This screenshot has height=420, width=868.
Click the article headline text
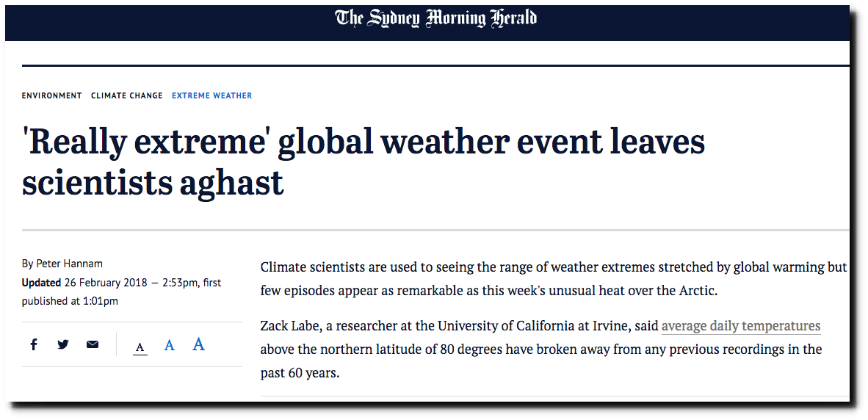pos(364,162)
